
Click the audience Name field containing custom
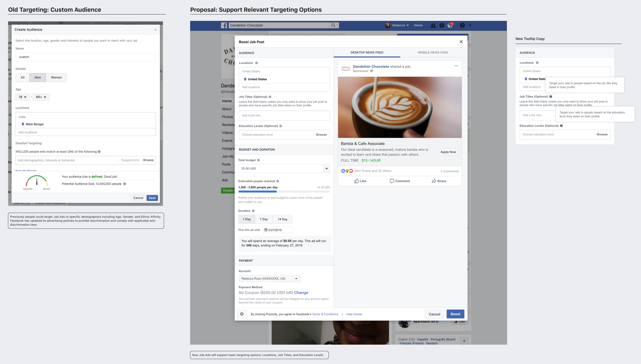point(86,57)
